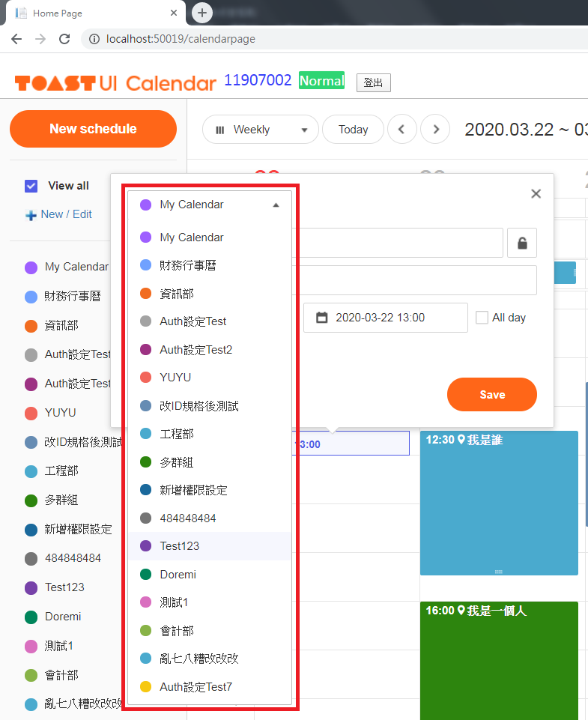Open the New / Edit calendar link
This screenshot has height=720, width=588.
tap(66, 214)
